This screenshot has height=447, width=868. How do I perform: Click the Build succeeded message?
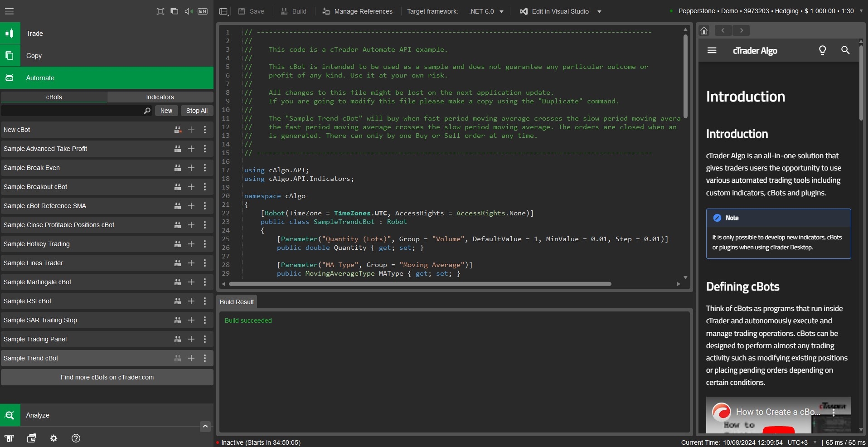click(x=248, y=321)
